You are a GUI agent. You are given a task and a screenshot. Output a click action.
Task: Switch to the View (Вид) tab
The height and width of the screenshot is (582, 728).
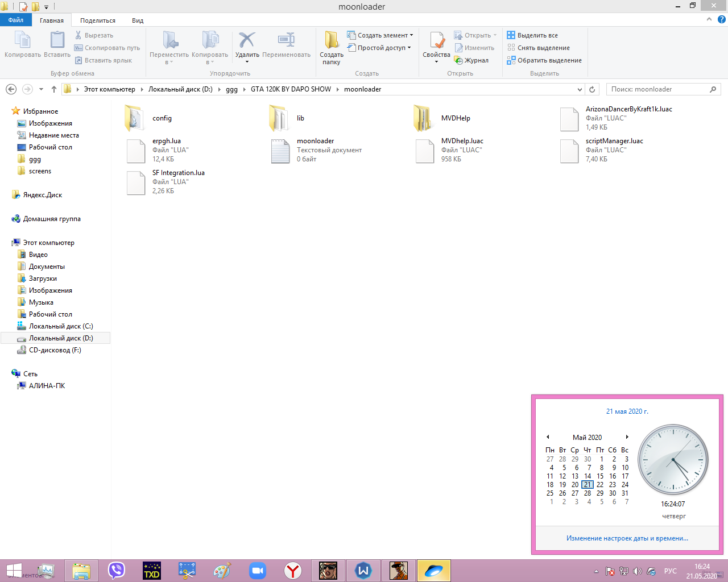click(x=138, y=20)
